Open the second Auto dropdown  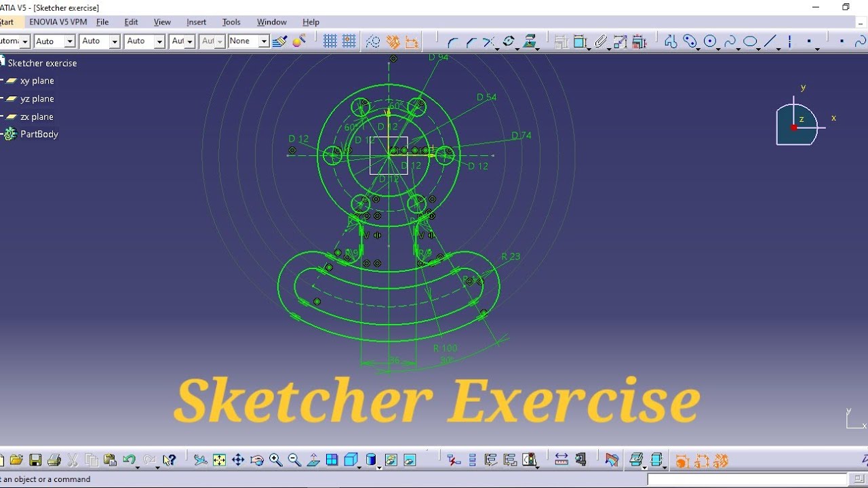115,41
